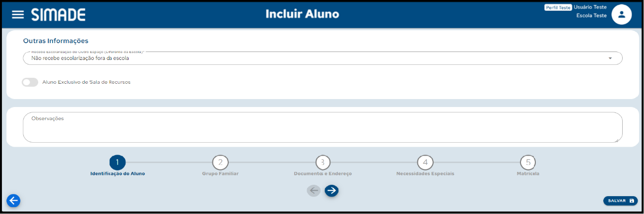The height and width of the screenshot is (214, 644).
Task: Click the Perfil Teste badge
Action: 558,7
